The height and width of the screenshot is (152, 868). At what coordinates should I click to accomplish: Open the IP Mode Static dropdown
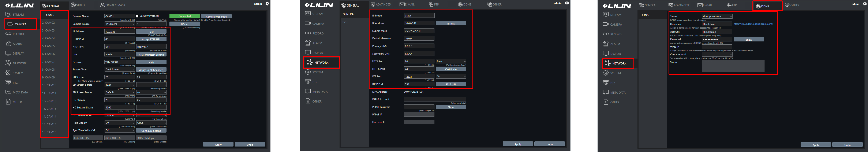(x=419, y=15)
